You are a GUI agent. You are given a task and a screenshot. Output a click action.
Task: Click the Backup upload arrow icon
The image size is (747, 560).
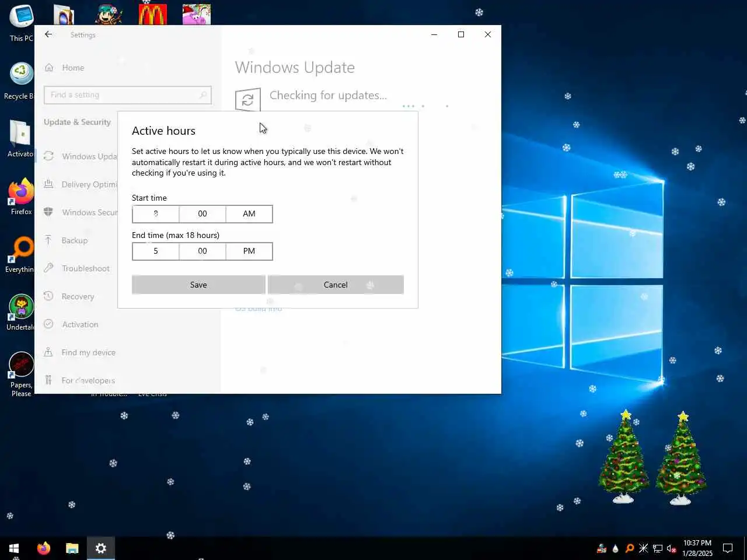(x=48, y=240)
